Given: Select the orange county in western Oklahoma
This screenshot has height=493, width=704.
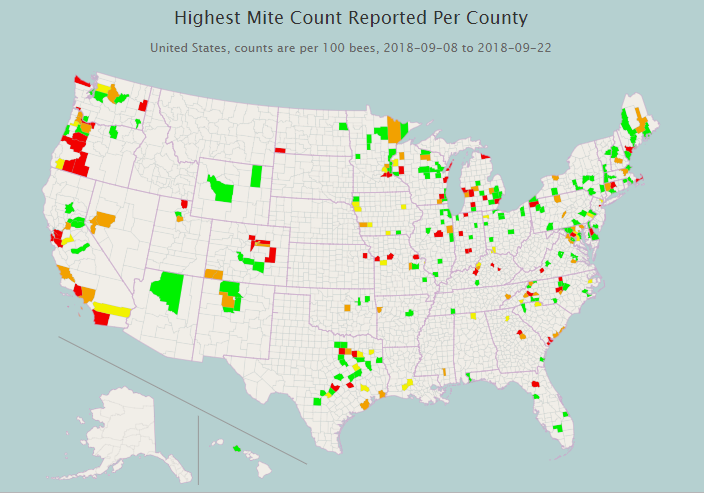Looking at the screenshot, I should pos(347,308).
